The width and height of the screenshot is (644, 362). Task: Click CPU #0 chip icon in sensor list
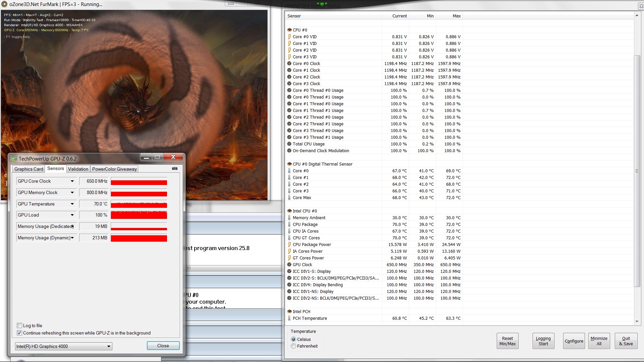289,30
